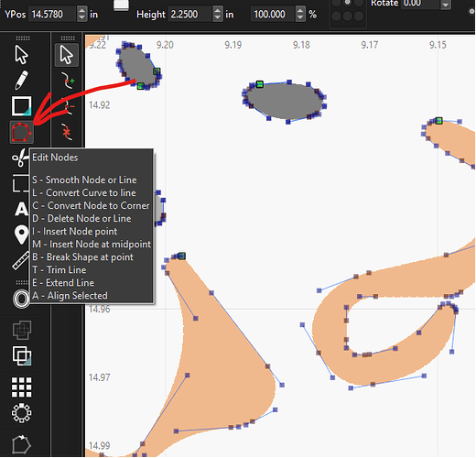Open the Grid Array tool
Screen dimensions: 476x458
pyautogui.click(x=21, y=387)
